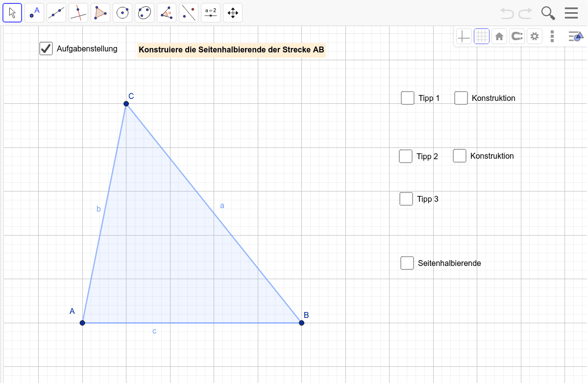Open graphics view settings with the gear
The height and width of the screenshot is (384, 588).
point(535,36)
